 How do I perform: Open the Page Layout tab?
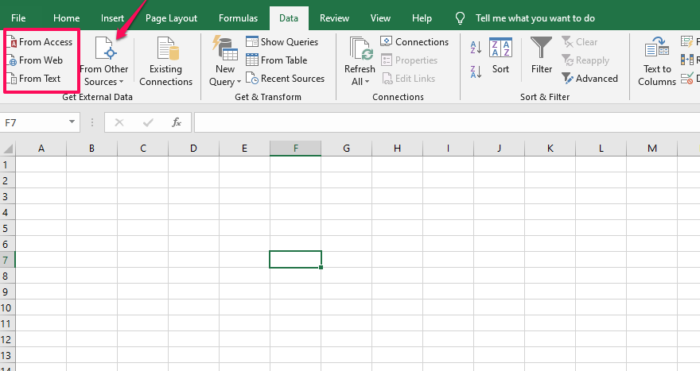point(171,18)
